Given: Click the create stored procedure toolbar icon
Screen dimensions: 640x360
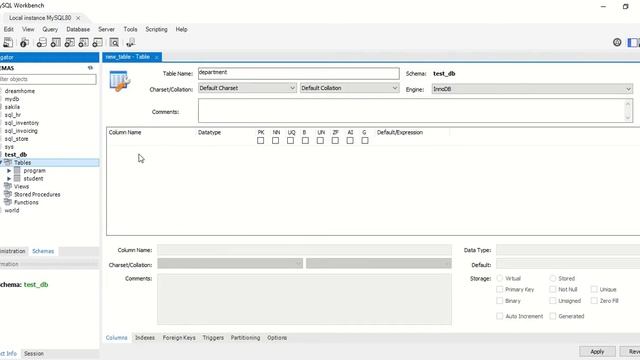Looking at the screenshot, I should (83, 42).
